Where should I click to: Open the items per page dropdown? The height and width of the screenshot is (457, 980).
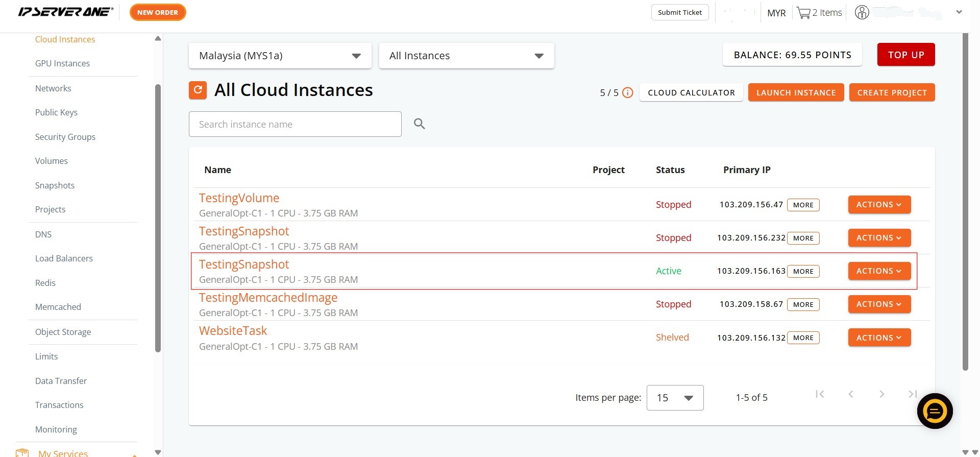[x=674, y=398]
